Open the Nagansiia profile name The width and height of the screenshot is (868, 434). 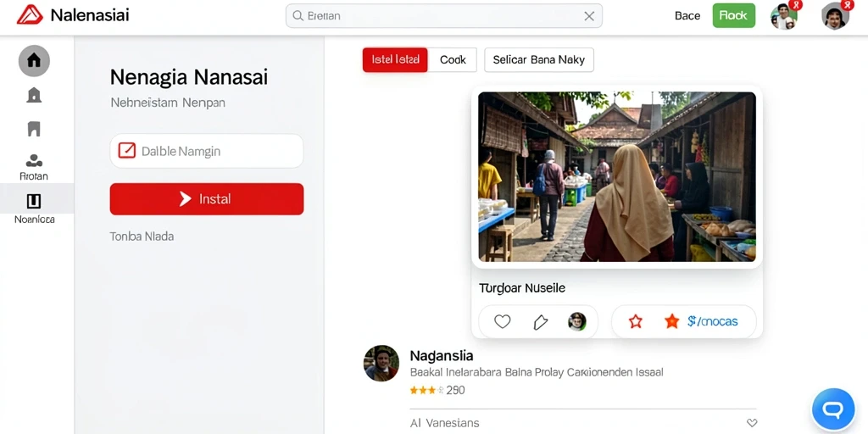coord(441,355)
